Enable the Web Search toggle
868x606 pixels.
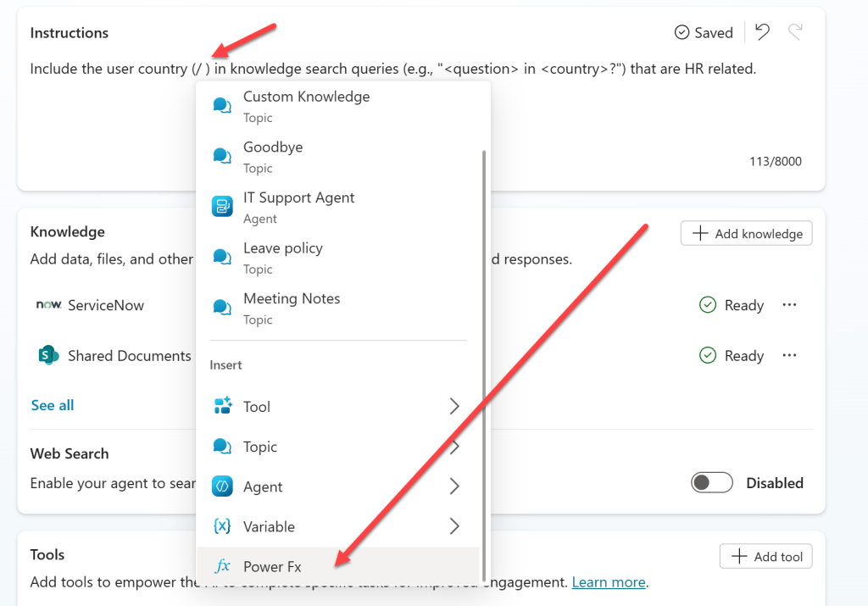712,483
